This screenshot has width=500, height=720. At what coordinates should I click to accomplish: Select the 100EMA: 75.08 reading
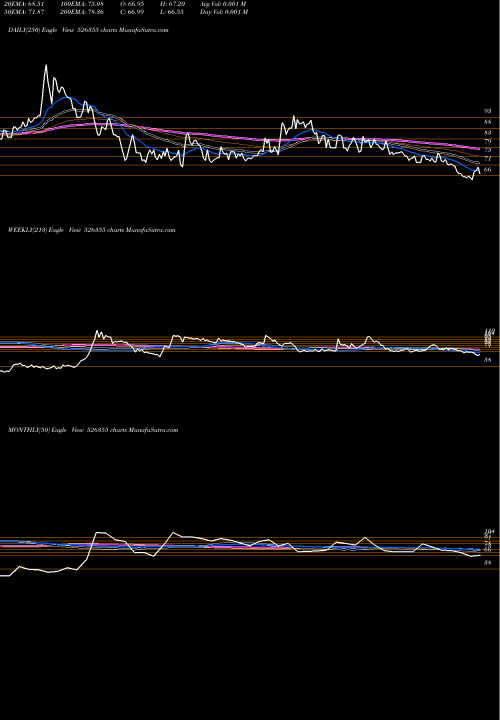coord(82,4)
